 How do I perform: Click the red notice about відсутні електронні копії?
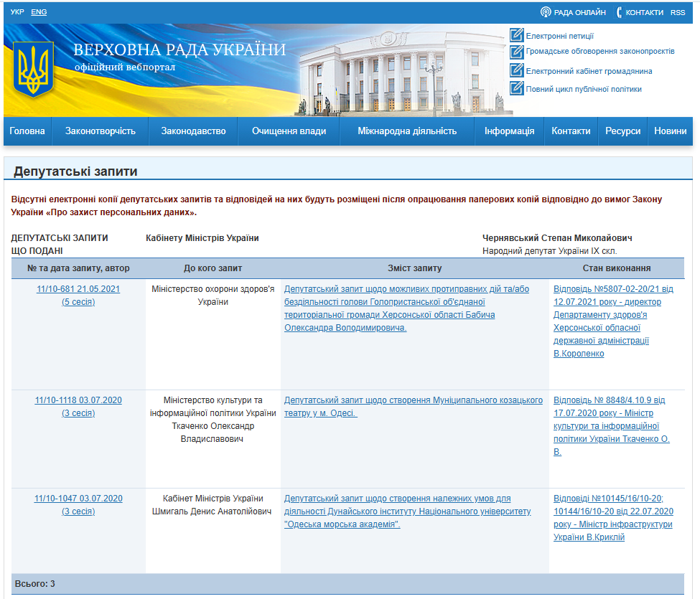(x=337, y=206)
